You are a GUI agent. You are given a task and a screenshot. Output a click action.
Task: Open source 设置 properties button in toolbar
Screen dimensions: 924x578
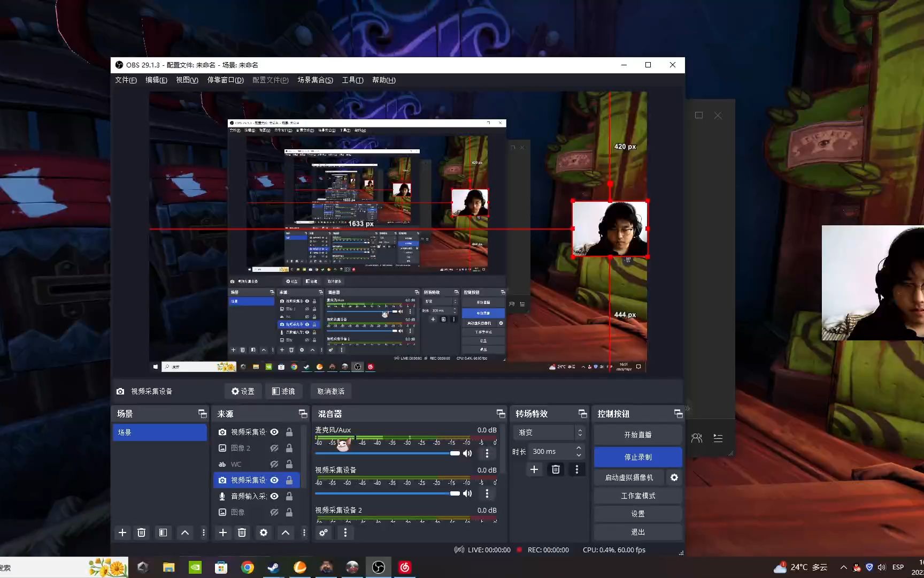pos(243,391)
